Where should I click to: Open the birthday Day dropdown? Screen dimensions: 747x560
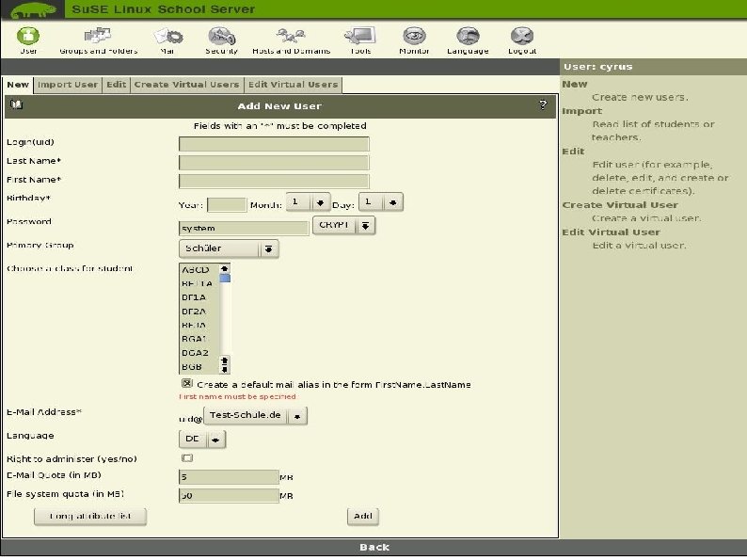381,202
